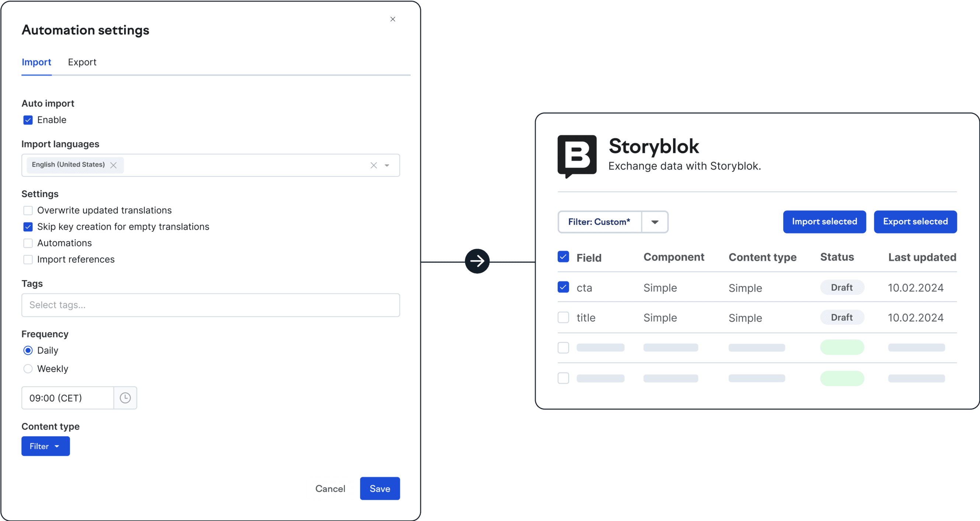Close the Automation settings dialog
The width and height of the screenshot is (980, 521).
393,19
